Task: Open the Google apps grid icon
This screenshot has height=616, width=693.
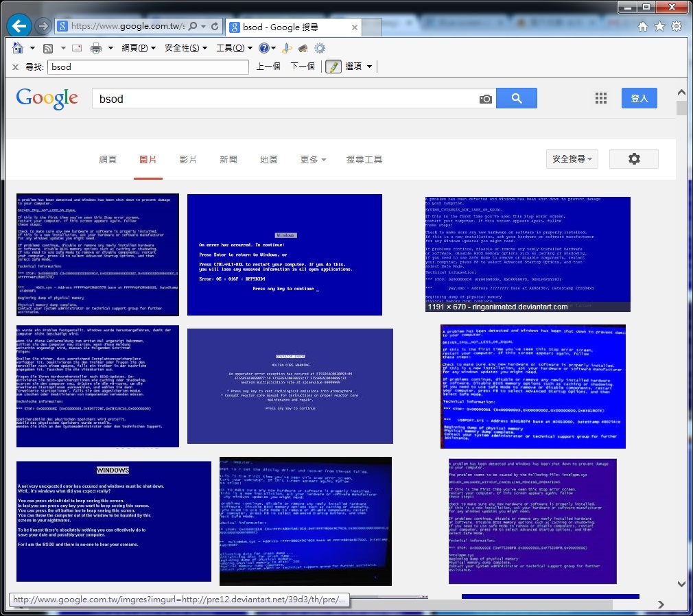Action: click(x=600, y=98)
